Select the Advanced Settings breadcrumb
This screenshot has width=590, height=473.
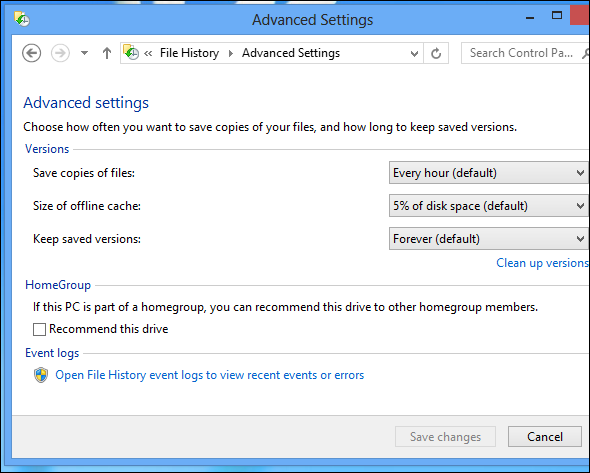[291, 53]
